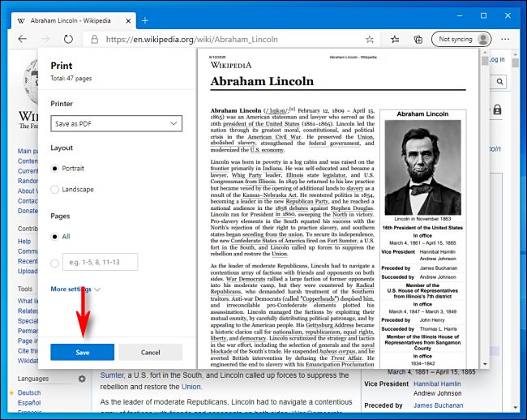
Task: Open a new tab with plus icon
Action: click(145, 20)
